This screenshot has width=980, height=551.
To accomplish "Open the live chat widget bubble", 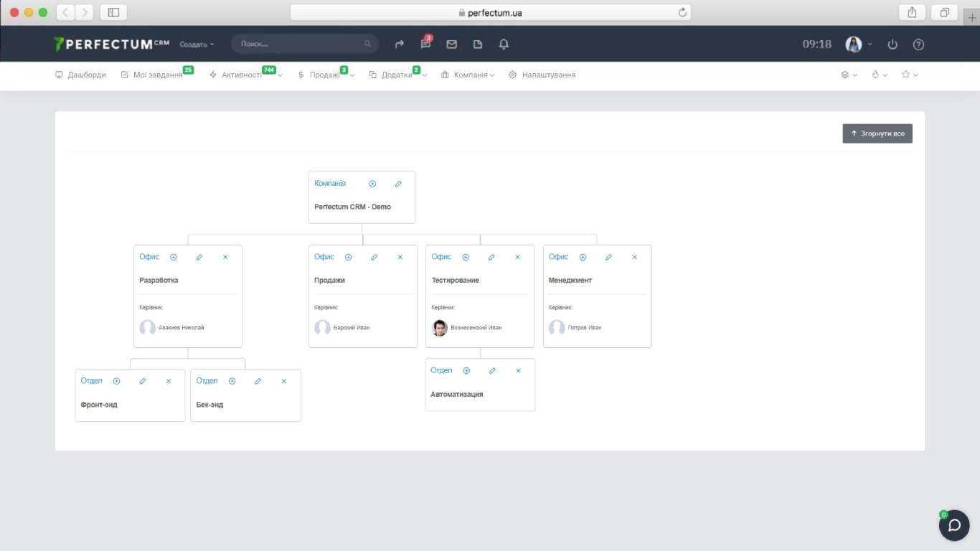I will coord(954,525).
